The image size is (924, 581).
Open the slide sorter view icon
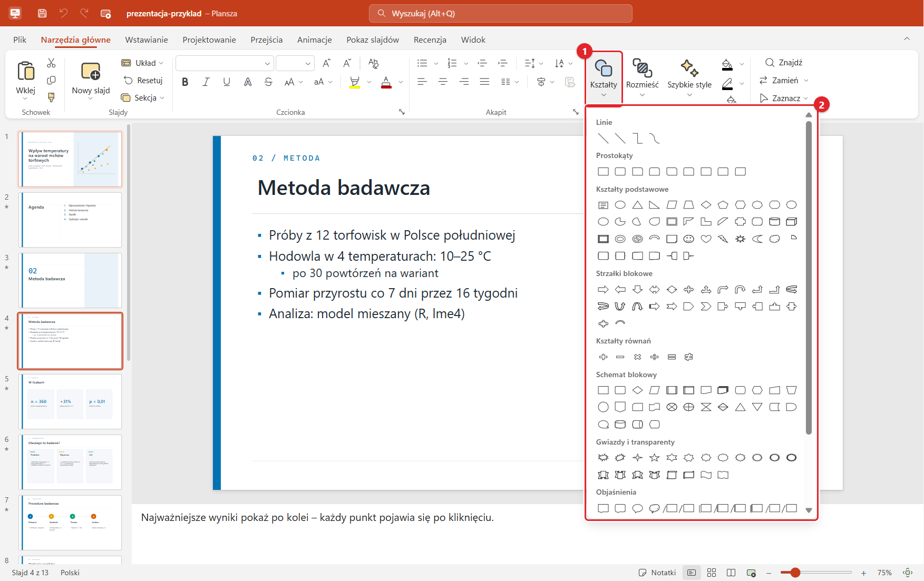tap(711, 573)
